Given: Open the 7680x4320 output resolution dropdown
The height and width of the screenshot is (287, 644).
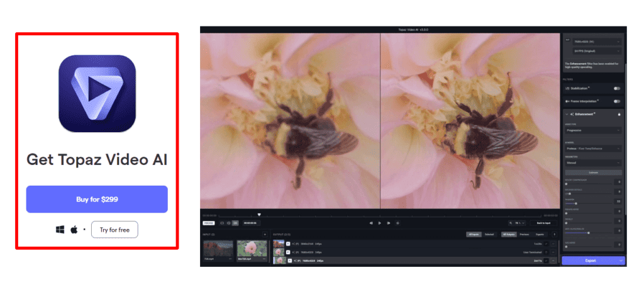Looking at the screenshot, I should [x=597, y=42].
